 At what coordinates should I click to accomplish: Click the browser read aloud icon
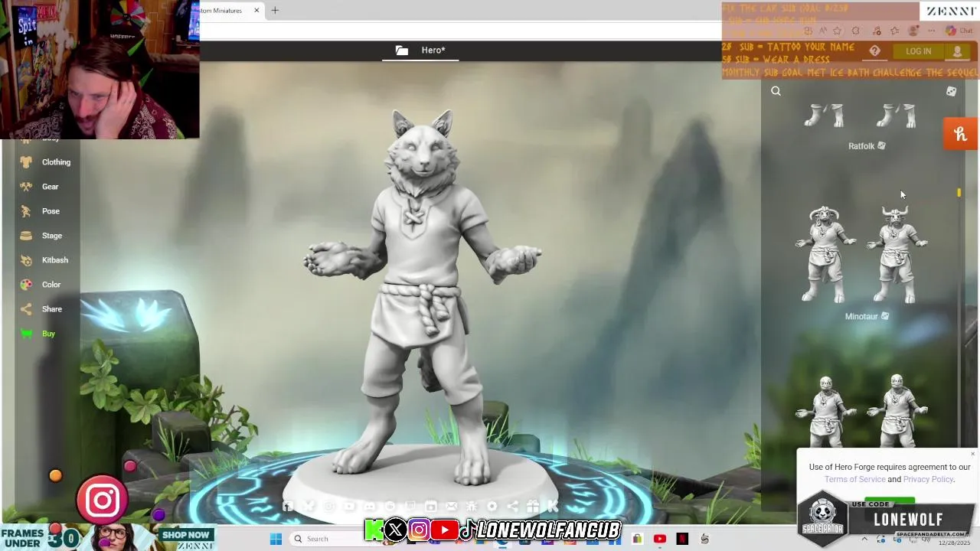pos(823,31)
